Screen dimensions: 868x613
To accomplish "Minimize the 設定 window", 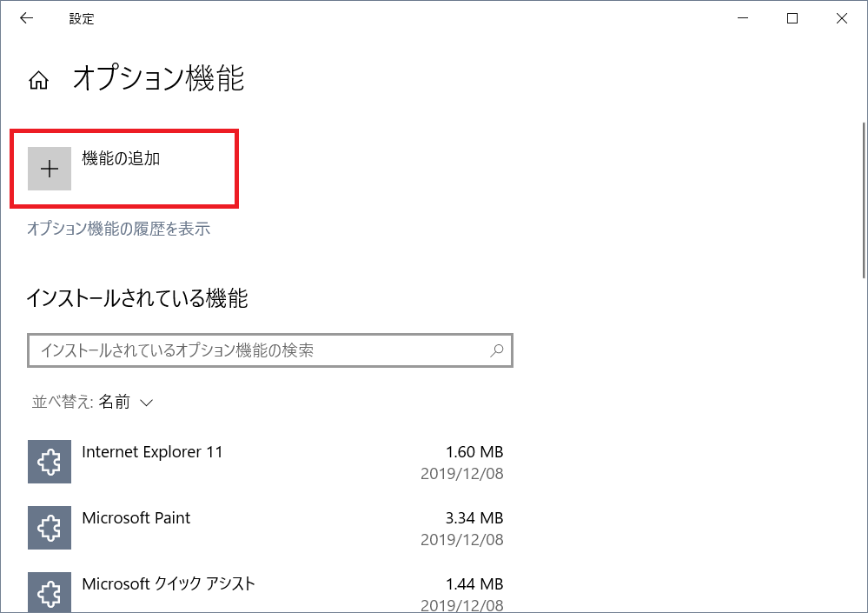I will (743, 18).
